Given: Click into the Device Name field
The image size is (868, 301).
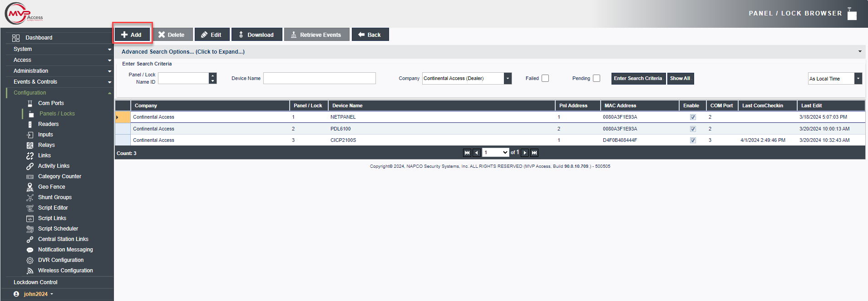Looking at the screenshot, I should 319,78.
